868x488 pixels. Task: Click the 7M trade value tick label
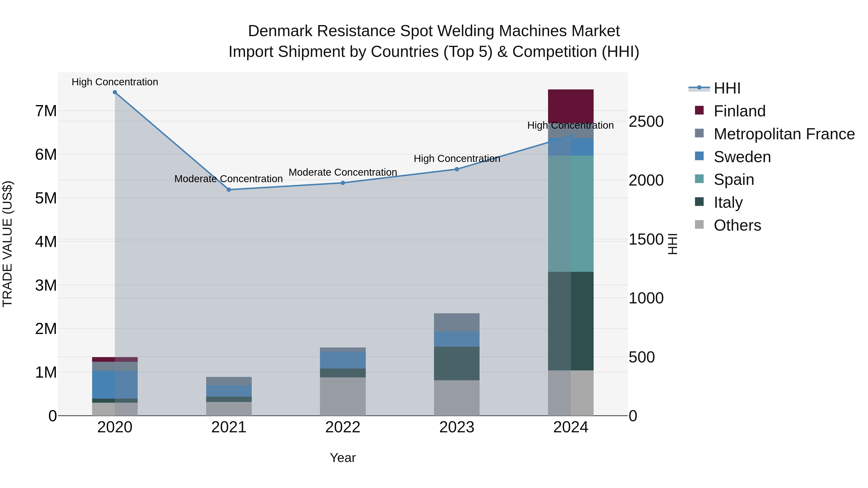click(x=46, y=111)
